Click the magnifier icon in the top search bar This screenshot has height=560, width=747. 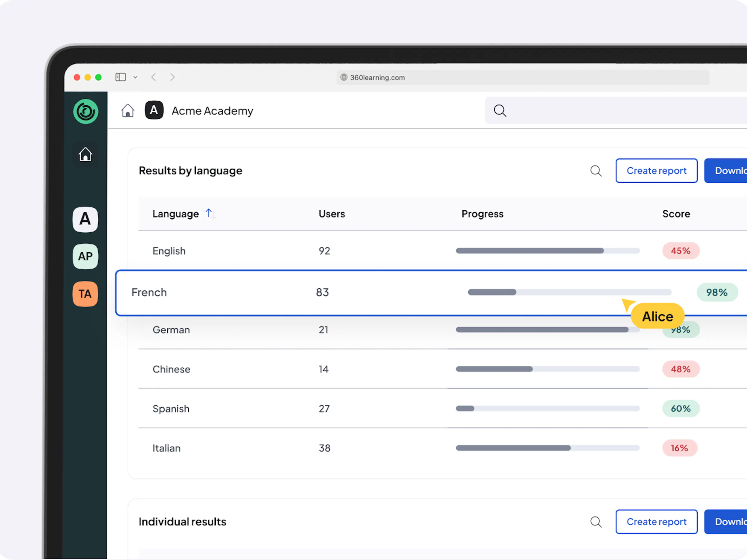coord(500,110)
